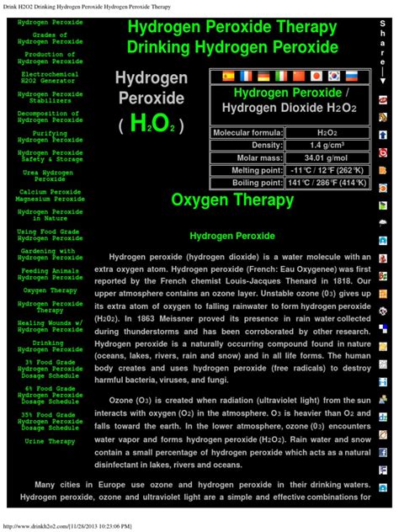Share via the green bookmark icon
Screen dimensions: 399x532
coord(383,205)
